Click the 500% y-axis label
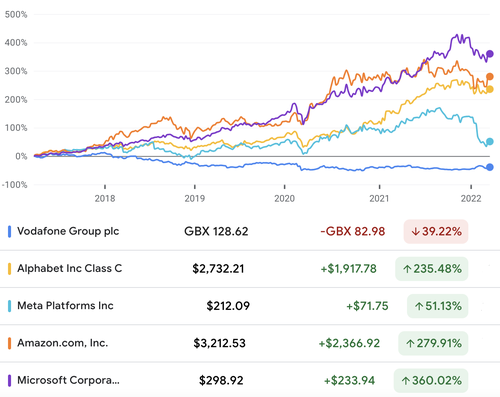This screenshot has height=397, width=500. (x=16, y=14)
